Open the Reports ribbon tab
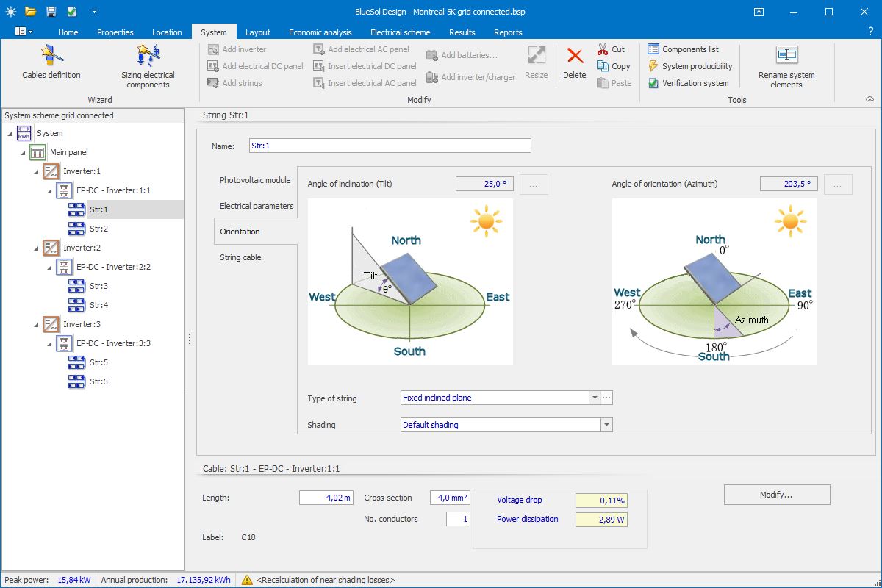 coord(508,32)
